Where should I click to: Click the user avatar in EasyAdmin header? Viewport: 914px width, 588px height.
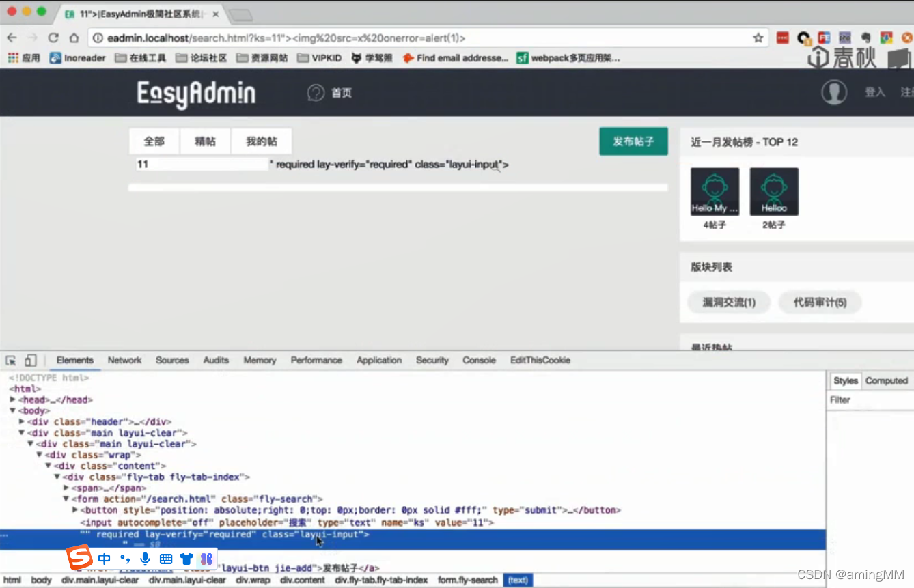tap(834, 92)
